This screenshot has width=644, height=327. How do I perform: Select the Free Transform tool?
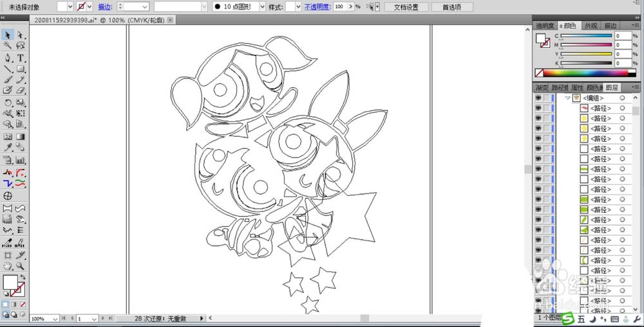[x=20, y=113]
